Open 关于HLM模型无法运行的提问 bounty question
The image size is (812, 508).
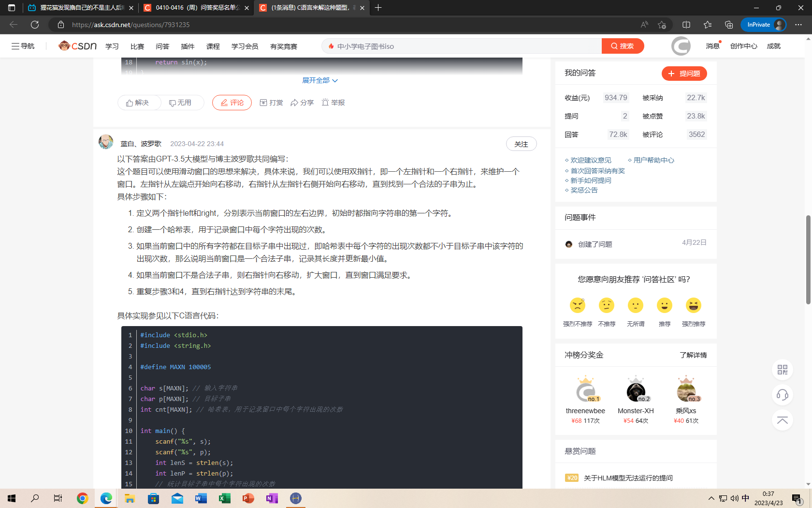pos(628,478)
